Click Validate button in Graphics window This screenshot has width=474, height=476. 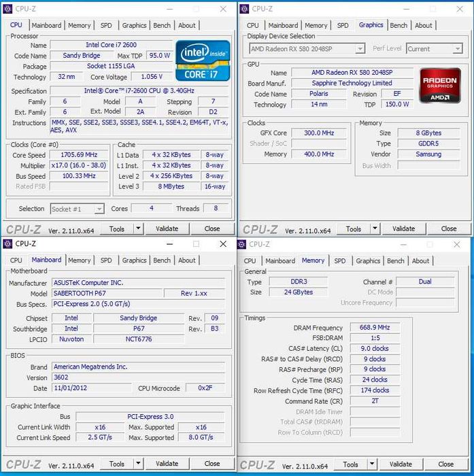pyautogui.click(x=403, y=228)
